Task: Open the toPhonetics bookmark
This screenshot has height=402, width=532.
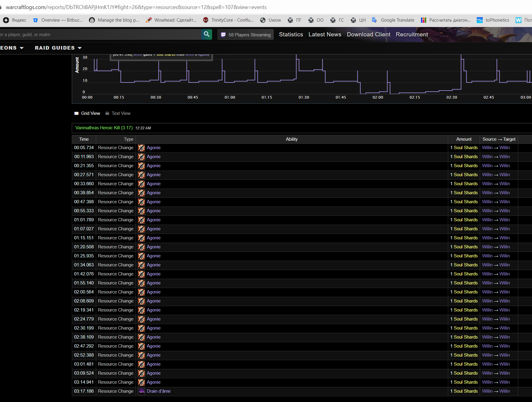Action: pyautogui.click(x=493, y=20)
